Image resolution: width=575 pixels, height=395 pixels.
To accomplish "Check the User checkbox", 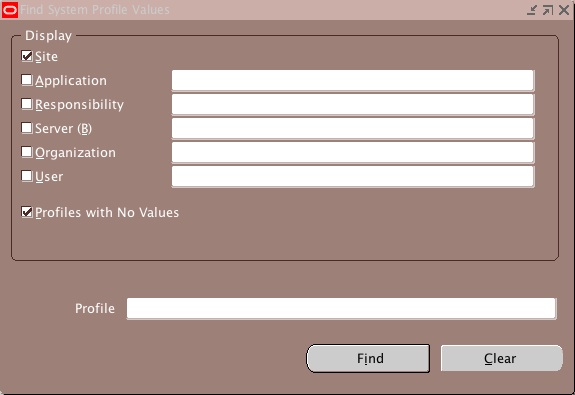I will pos(27,176).
